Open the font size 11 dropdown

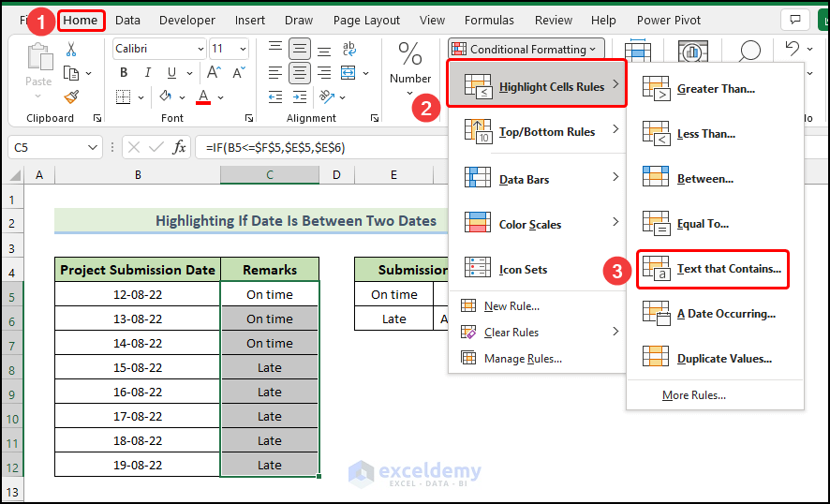click(243, 50)
